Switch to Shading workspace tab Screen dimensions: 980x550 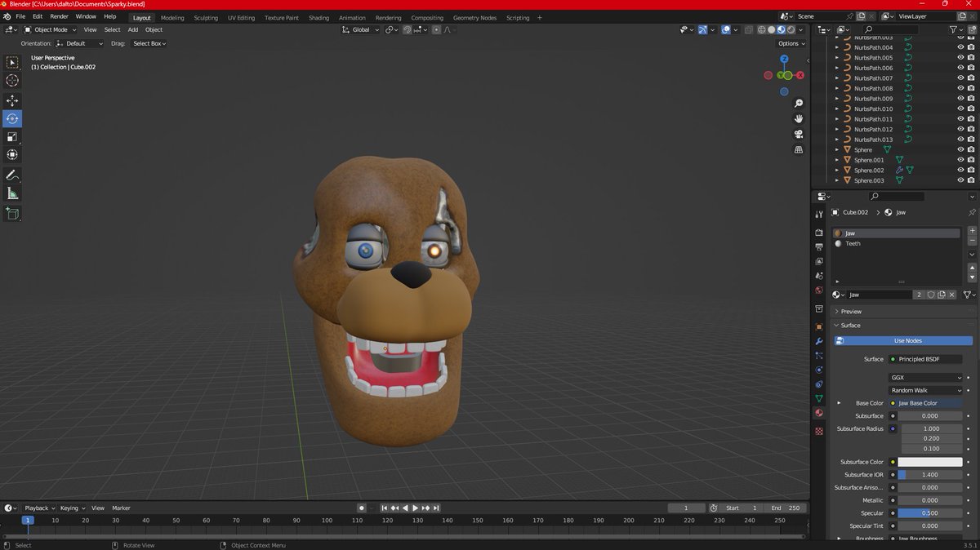click(318, 17)
